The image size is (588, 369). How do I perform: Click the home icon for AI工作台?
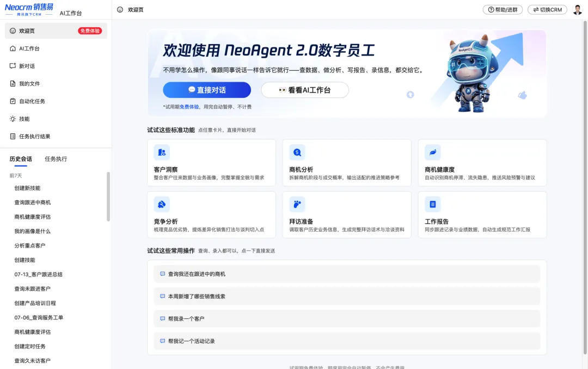point(13,48)
